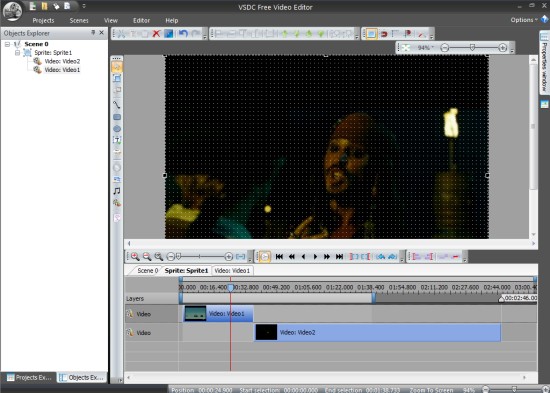Viewport: 550px width, 393px height.
Task: Click the fit-to-screen icon beside 94%
Action: point(405,48)
